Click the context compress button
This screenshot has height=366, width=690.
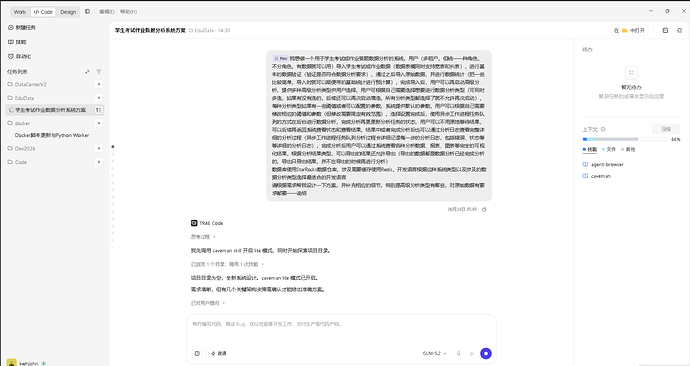(x=666, y=129)
